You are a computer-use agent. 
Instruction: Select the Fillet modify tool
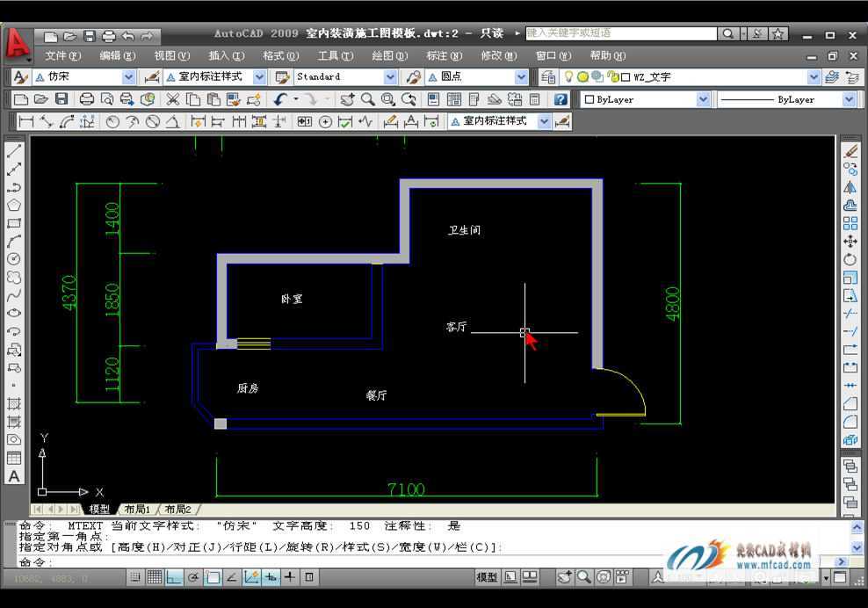[x=850, y=422]
